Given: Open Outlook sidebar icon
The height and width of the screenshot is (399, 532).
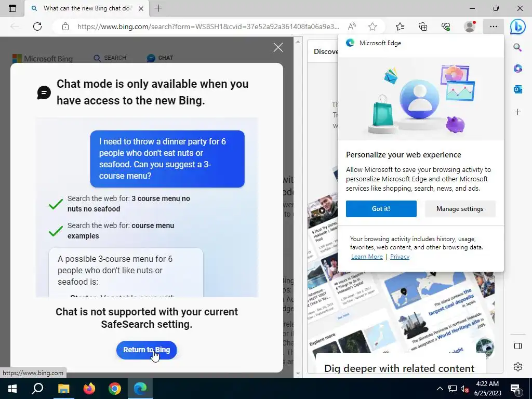Looking at the screenshot, I should (x=517, y=89).
